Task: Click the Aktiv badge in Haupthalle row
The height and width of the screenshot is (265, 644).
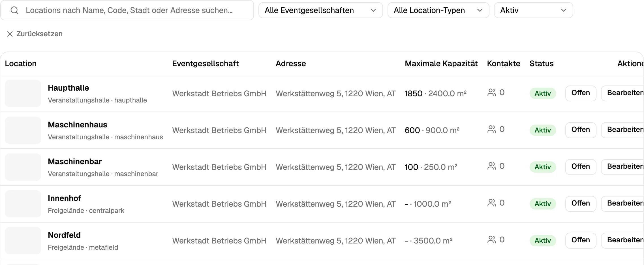Action: 543,93
